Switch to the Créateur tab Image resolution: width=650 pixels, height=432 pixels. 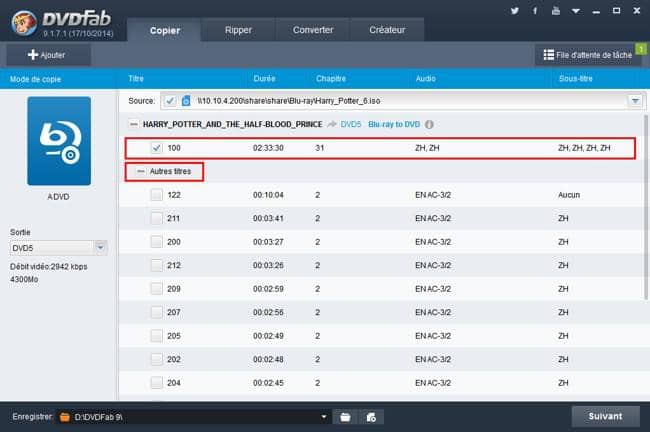tap(387, 30)
